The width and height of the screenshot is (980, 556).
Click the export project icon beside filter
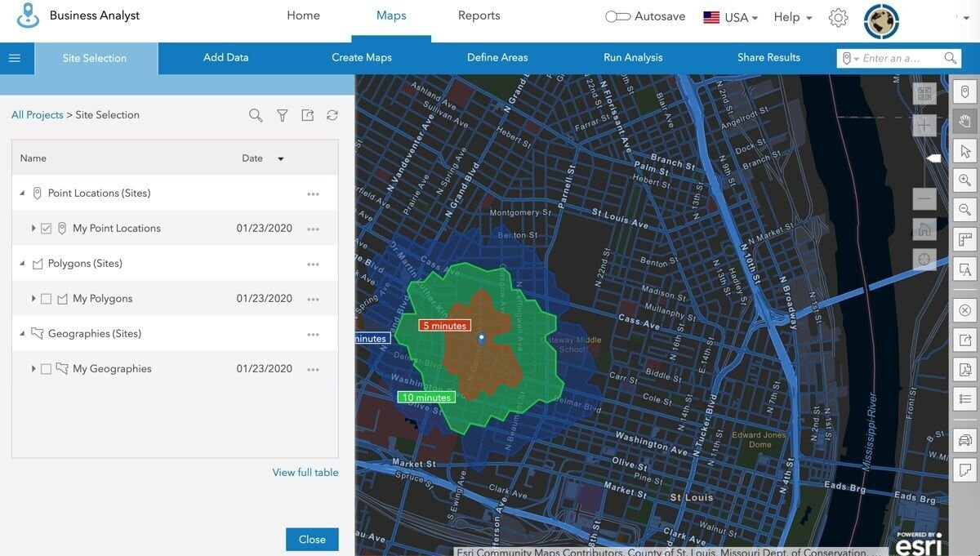click(x=307, y=115)
